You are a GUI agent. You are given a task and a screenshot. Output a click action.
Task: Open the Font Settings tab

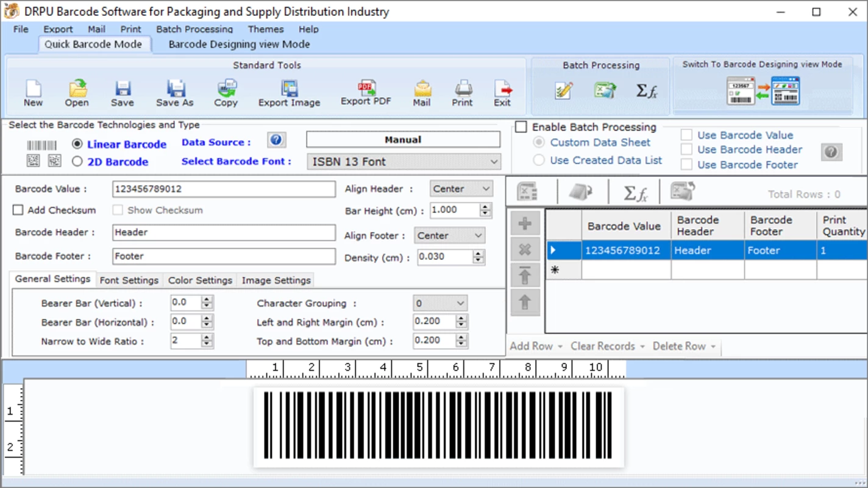(129, 280)
